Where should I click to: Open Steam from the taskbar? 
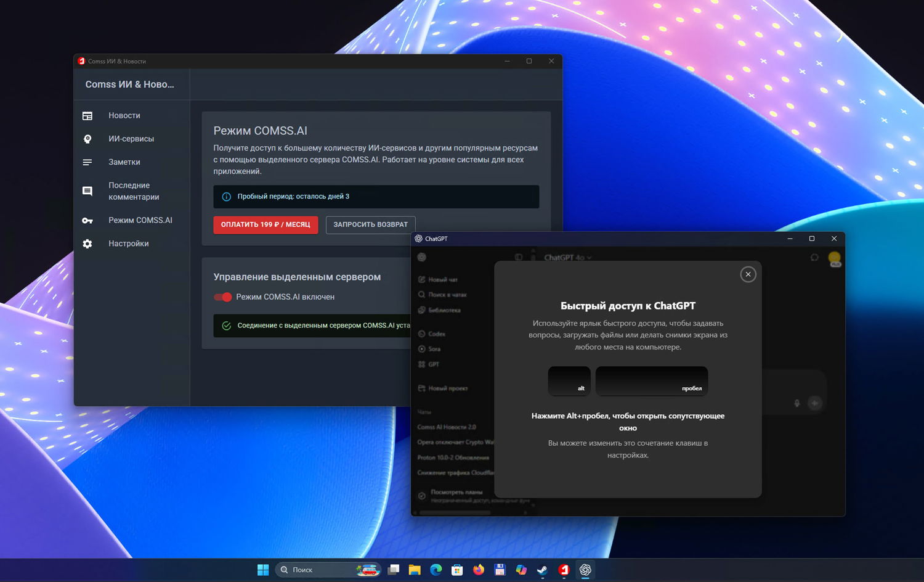click(x=542, y=570)
